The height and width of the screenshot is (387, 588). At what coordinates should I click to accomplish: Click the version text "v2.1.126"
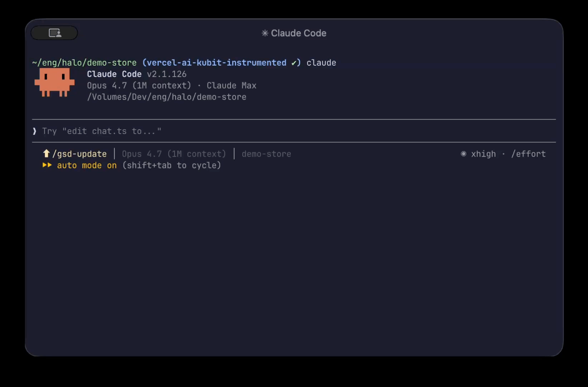[x=167, y=74]
